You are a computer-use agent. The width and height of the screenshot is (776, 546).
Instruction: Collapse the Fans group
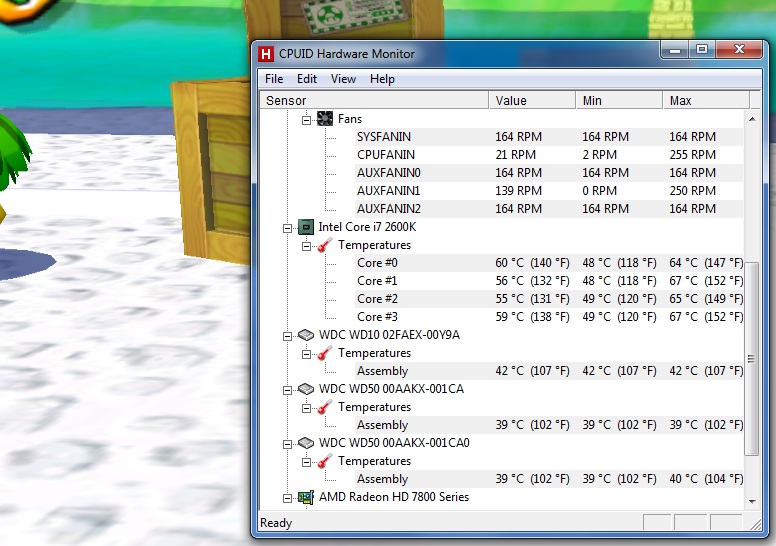click(x=306, y=120)
